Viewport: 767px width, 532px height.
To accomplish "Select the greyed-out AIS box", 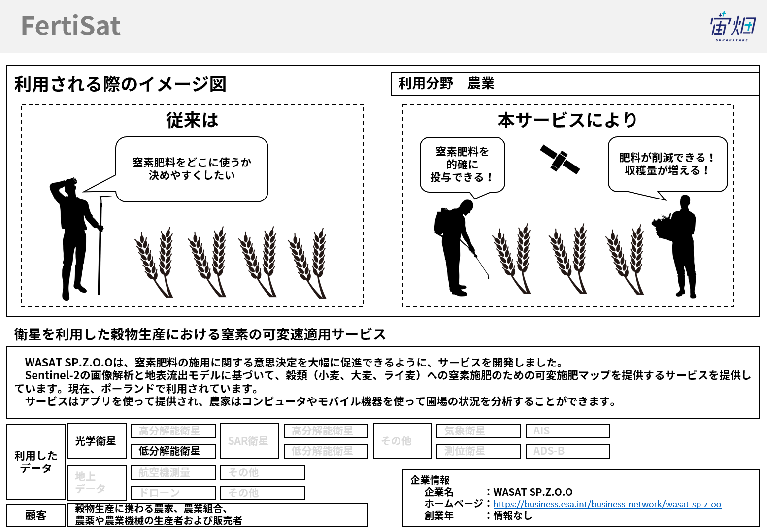I will click(568, 431).
